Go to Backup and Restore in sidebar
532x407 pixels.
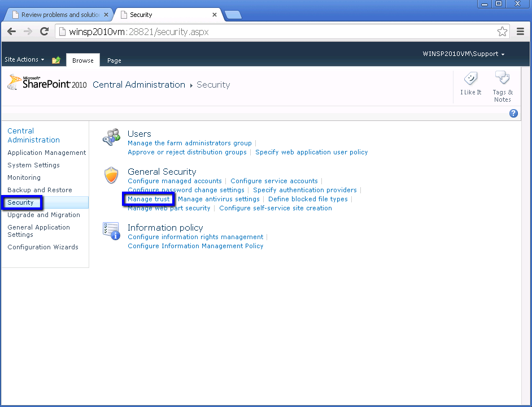40,190
